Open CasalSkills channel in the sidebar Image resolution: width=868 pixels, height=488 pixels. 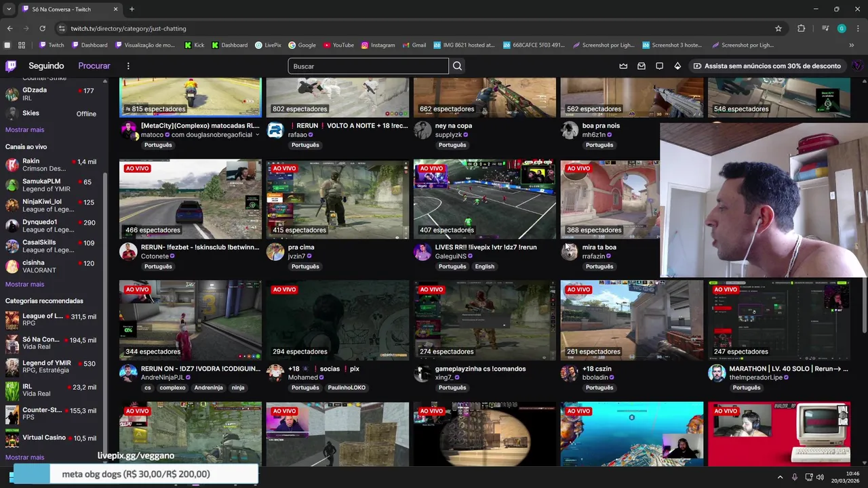[x=52, y=246]
